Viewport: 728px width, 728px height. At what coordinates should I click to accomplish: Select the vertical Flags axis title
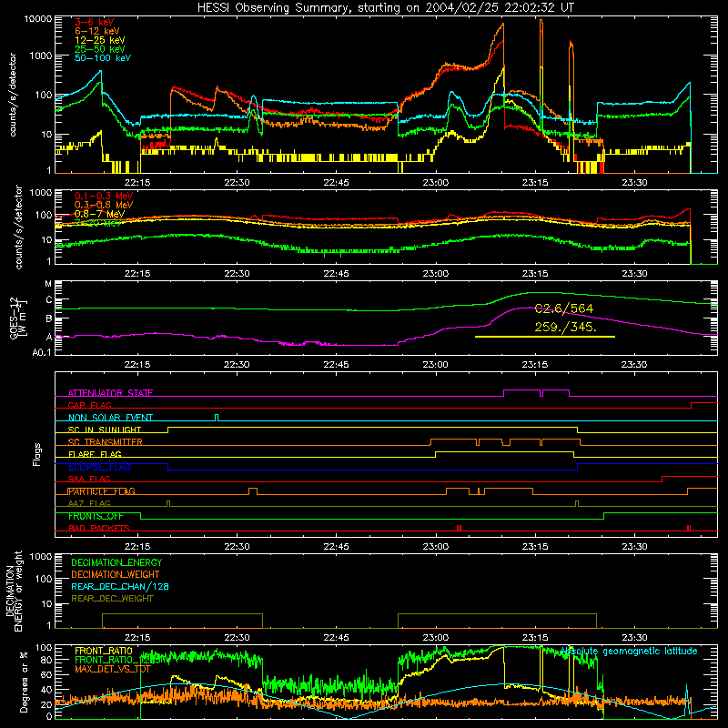tap(36, 454)
